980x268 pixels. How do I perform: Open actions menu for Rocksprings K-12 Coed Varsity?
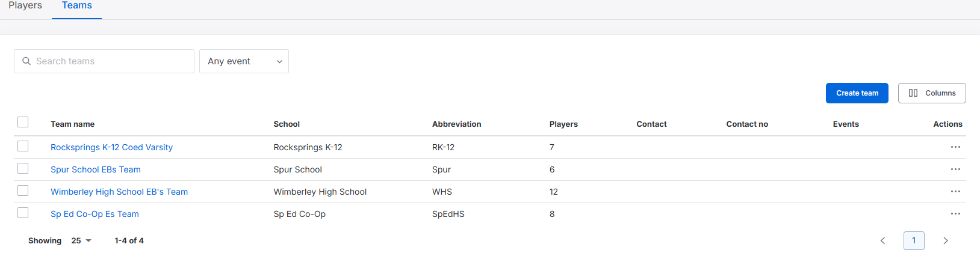coord(955,147)
